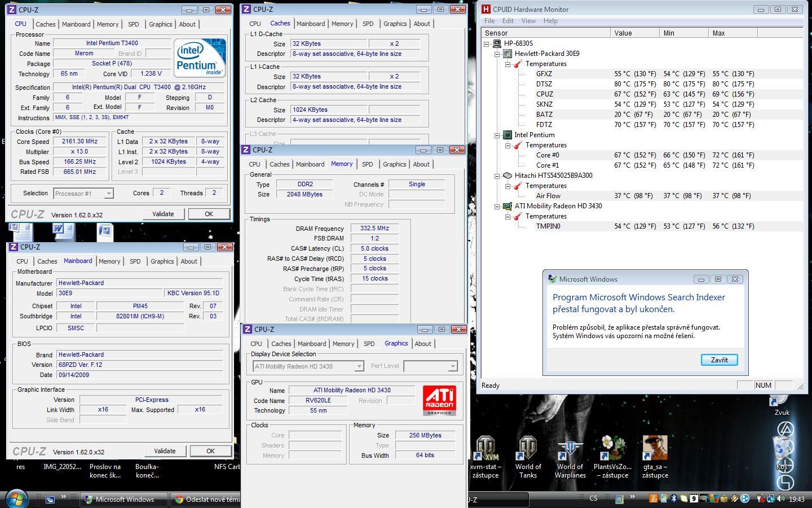This screenshot has width=812, height=508.
Task: Click the Microsoft Windows taskbar button
Action: [124, 499]
